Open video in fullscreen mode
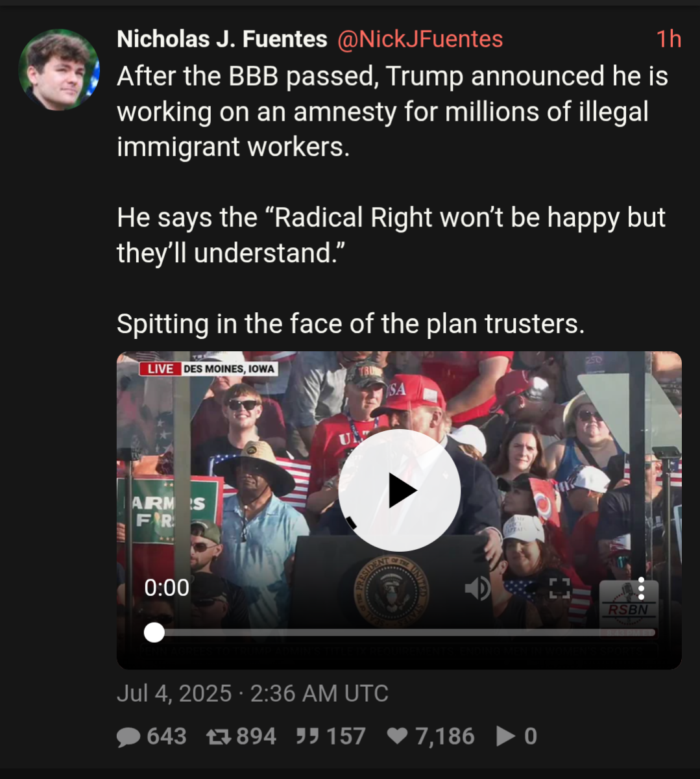Image resolution: width=700 pixels, height=779 pixels. [x=560, y=588]
